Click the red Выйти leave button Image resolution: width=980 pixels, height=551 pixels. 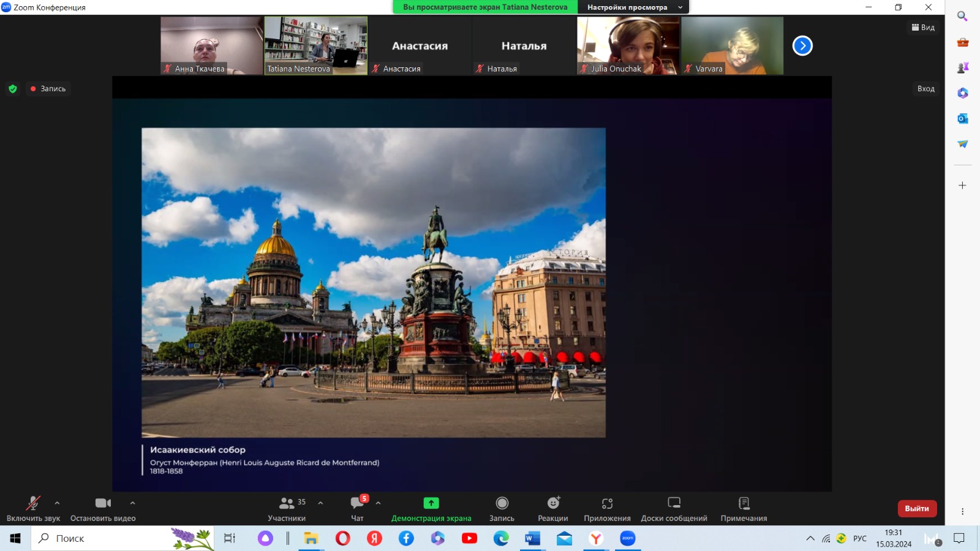916,509
